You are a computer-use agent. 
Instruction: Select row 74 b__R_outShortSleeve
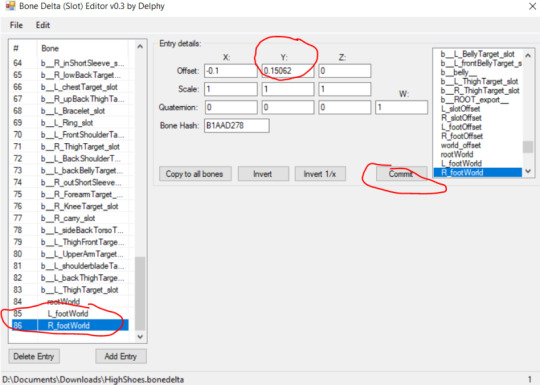[x=70, y=183]
